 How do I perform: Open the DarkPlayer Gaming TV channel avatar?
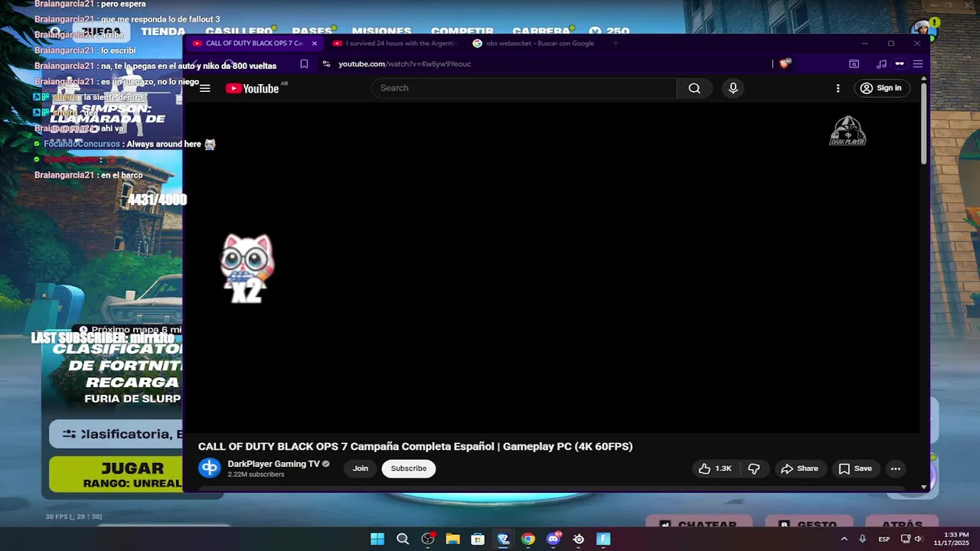209,468
